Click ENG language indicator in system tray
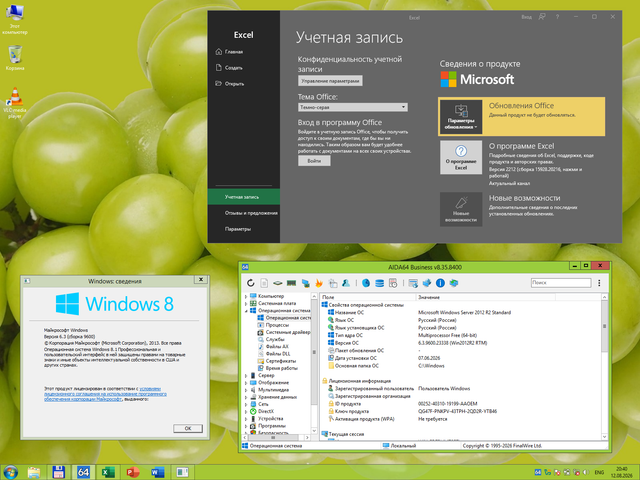 pos(599,472)
